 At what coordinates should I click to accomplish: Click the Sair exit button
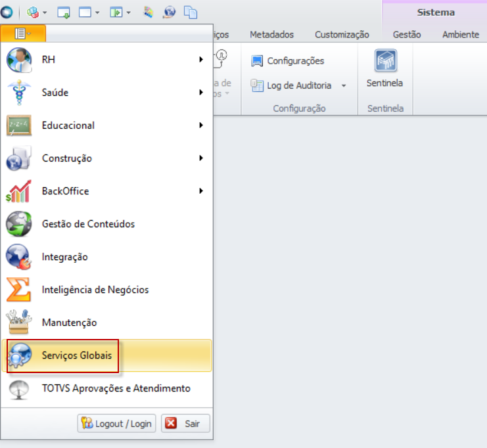[x=185, y=424]
